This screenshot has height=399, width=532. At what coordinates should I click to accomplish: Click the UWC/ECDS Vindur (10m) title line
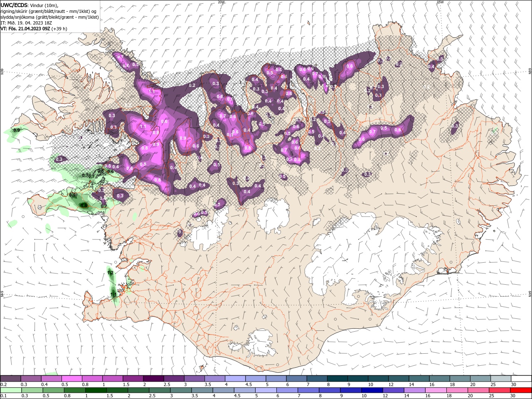coord(30,5)
